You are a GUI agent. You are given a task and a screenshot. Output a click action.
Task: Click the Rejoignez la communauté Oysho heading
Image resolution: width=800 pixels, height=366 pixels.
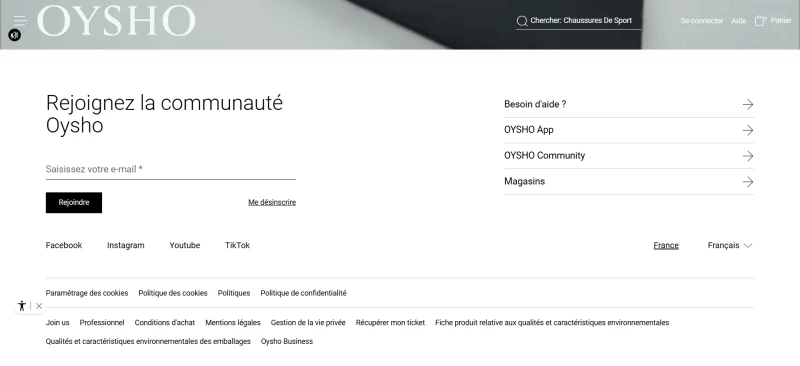164,114
